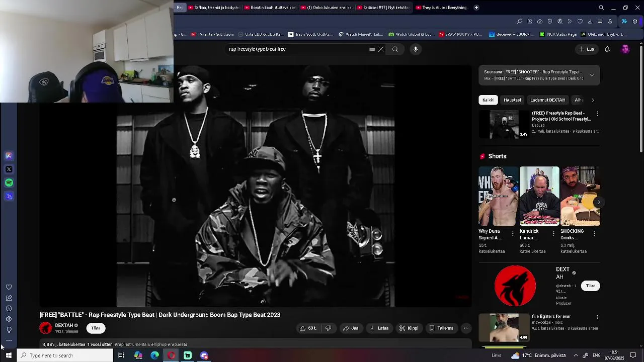Open Kendrick Lamar short
This screenshot has width=644, height=362.
point(539,196)
